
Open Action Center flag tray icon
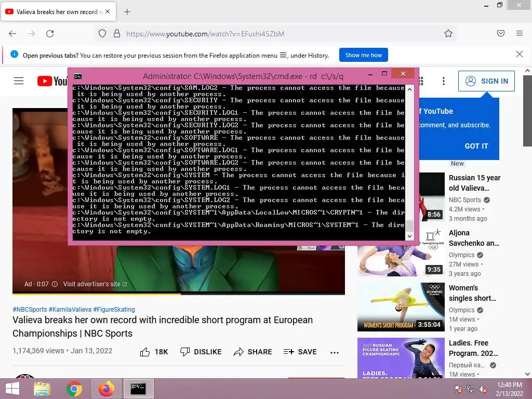[x=458, y=389]
